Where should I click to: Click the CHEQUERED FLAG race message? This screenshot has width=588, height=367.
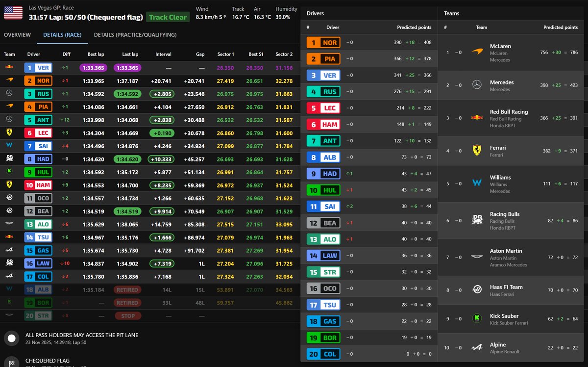click(49, 361)
